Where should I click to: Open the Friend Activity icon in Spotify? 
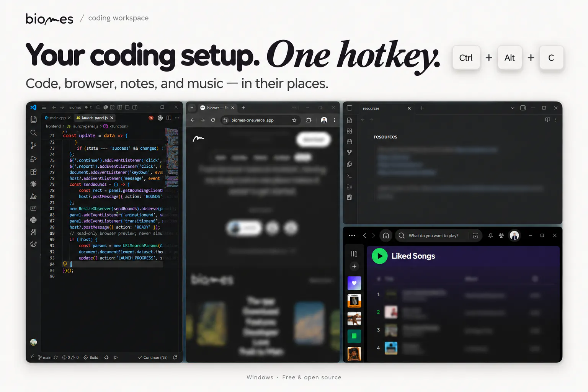click(x=501, y=236)
